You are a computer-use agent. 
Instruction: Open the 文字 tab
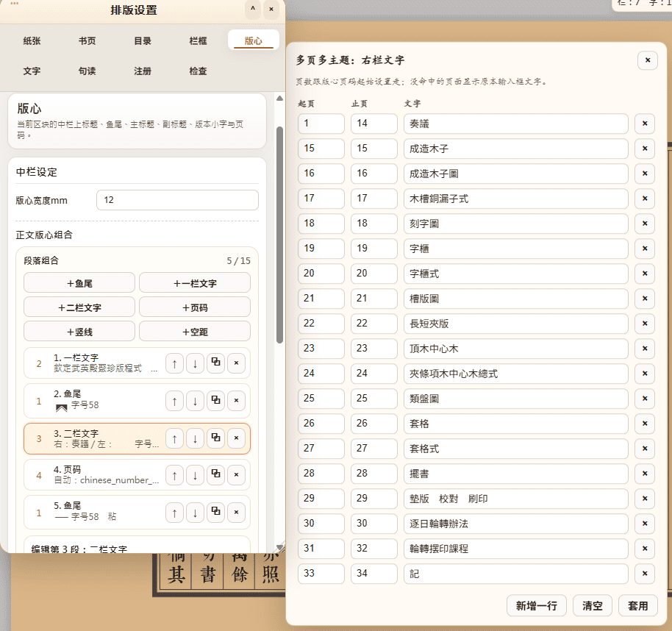pos(32,71)
